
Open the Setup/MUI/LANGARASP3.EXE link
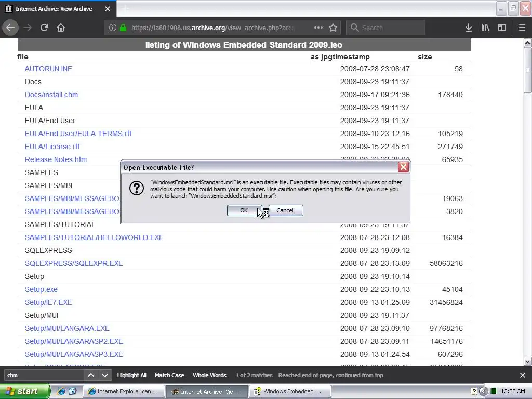74,354
